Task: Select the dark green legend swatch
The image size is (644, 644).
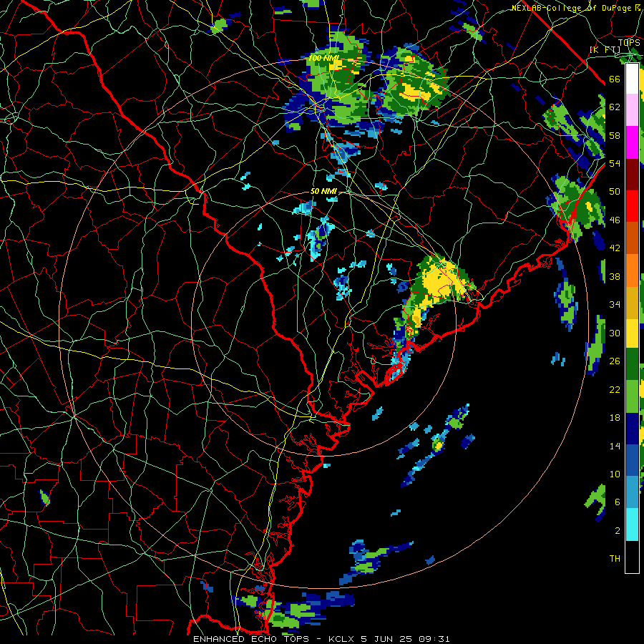Action: pyautogui.click(x=632, y=364)
